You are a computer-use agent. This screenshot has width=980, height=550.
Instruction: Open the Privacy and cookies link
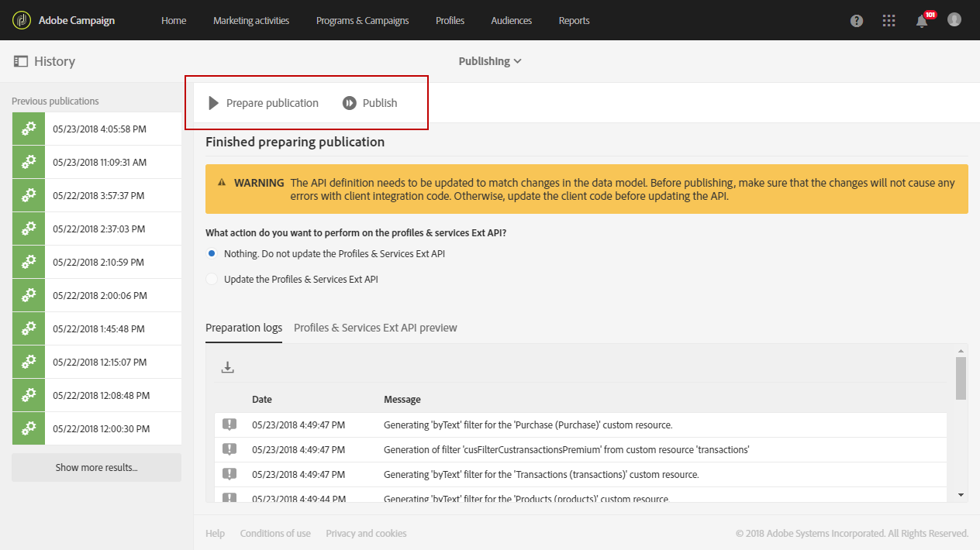coord(366,533)
